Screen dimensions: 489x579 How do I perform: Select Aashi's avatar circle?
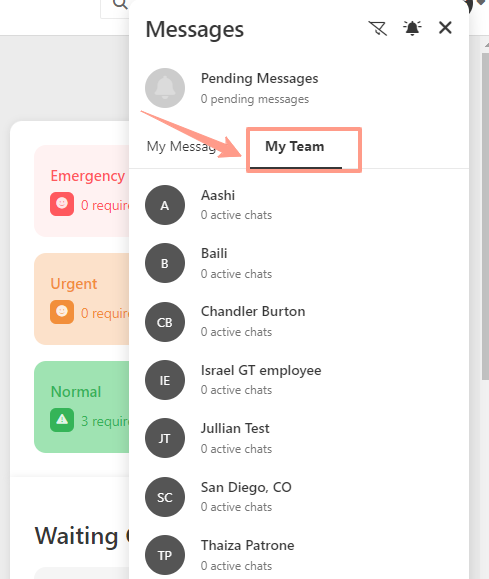click(165, 205)
